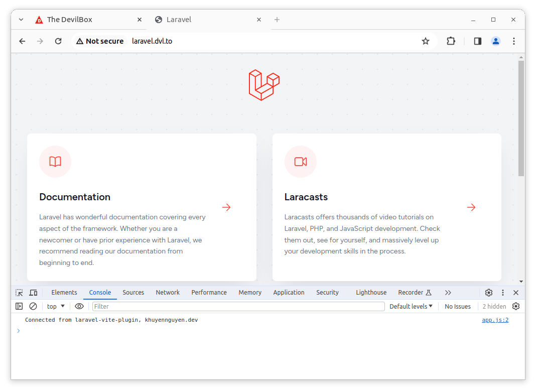Open live expression with the eye icon
536x392 pixels.
[x=79, y=306]
